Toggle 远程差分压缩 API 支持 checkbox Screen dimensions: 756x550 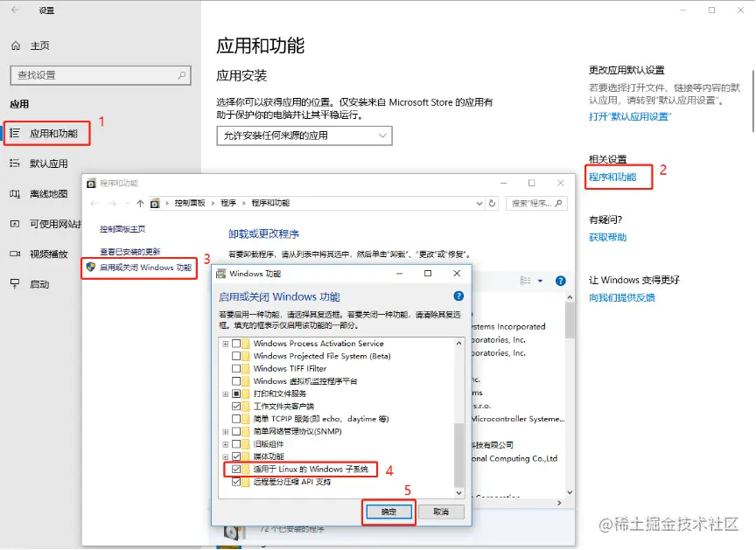click(x=236, y=482)
